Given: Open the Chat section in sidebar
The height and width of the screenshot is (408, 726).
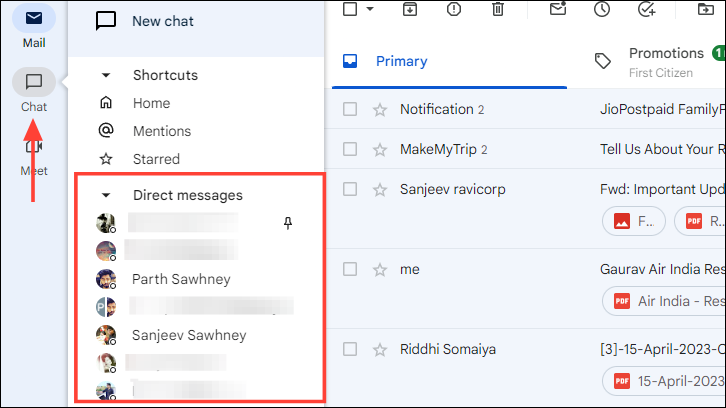Looking at the screenshot, I should pyautogui.click(x=34, y=91).
